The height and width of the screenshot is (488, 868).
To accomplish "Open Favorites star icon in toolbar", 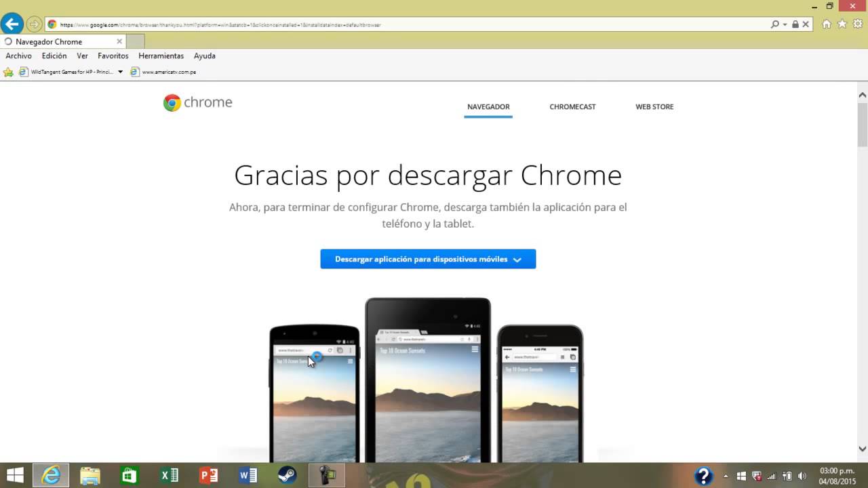I will 842,24.
